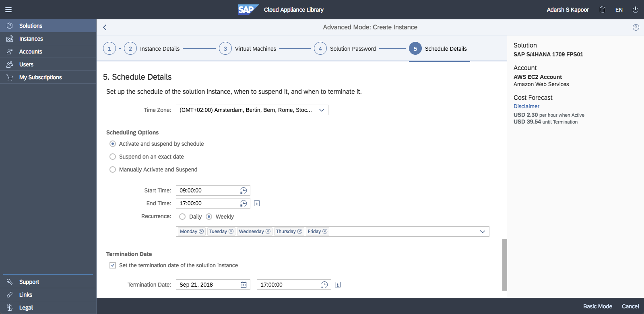Select Manually Activate and Suspend option

click(x=113, y=169)
